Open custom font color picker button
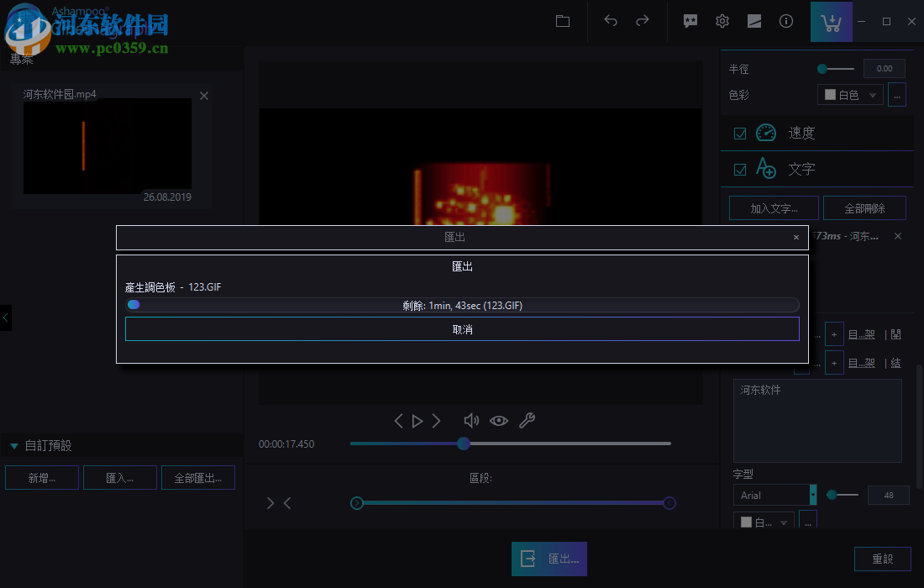The image size is (924, 588). [808, 521]
